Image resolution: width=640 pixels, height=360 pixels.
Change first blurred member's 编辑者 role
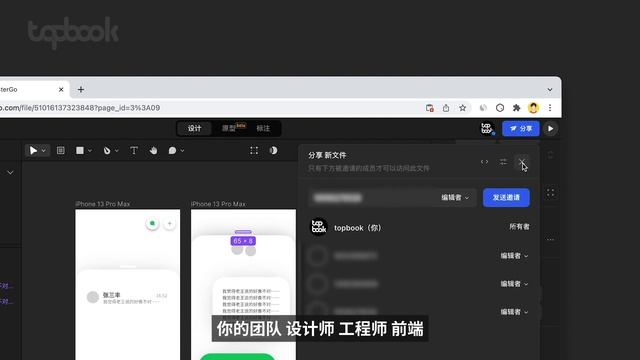[514, 256]
